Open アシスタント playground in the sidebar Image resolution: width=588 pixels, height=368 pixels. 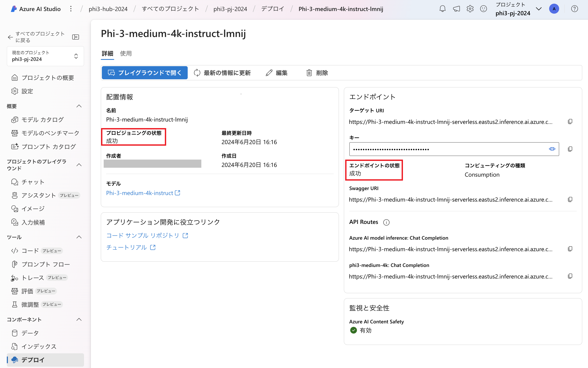coord(45,195)
